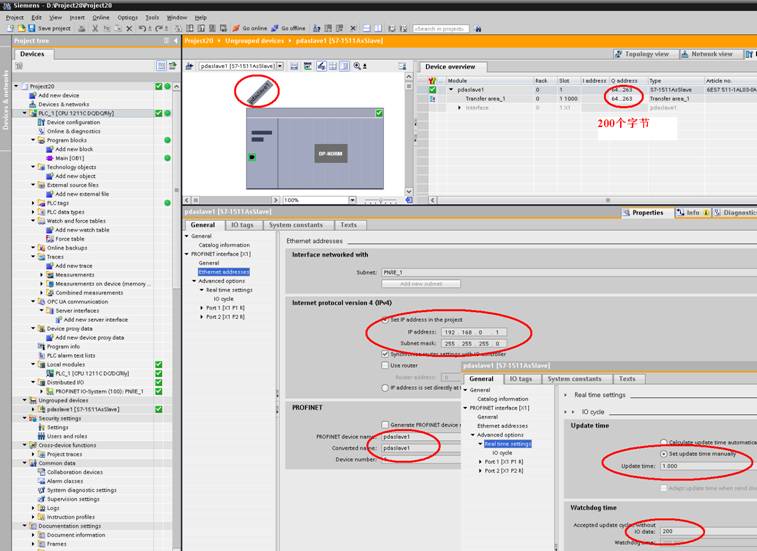Click the device view zoom slider
This screenshot has height=551, width=757.
tap(380, 200)
